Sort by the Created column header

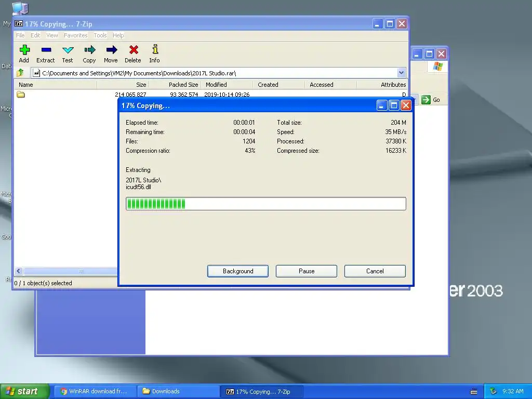pos(279,85)
